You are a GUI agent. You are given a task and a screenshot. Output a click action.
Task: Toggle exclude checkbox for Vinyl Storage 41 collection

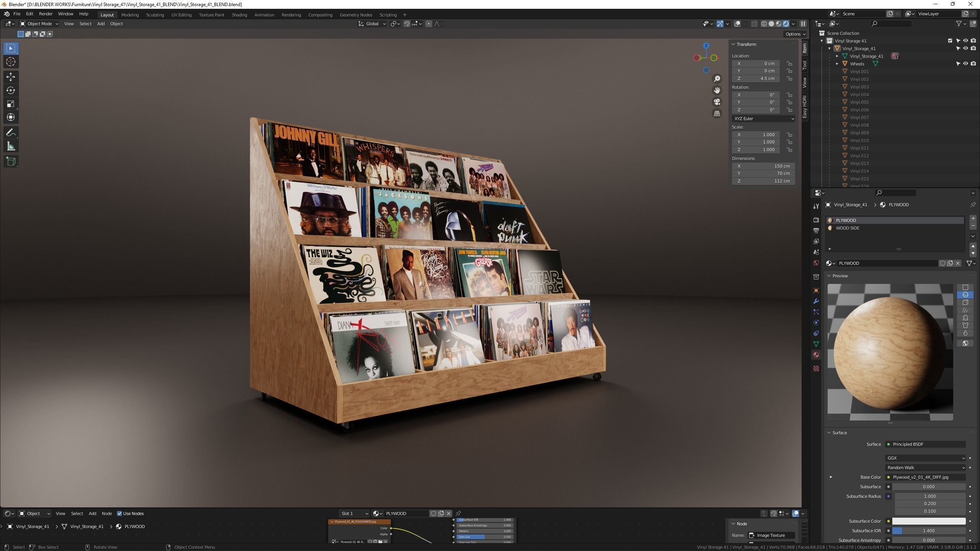click(950, 41)
